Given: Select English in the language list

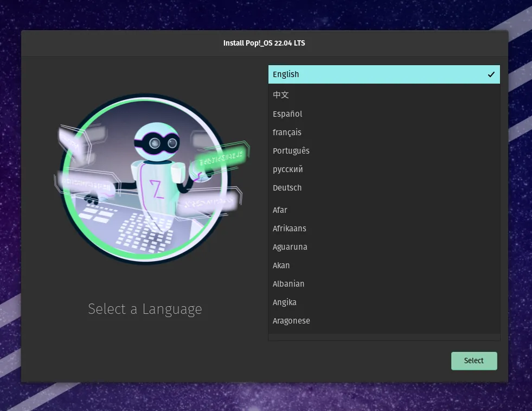Looking at the screenshot, I should click(286, 74).
